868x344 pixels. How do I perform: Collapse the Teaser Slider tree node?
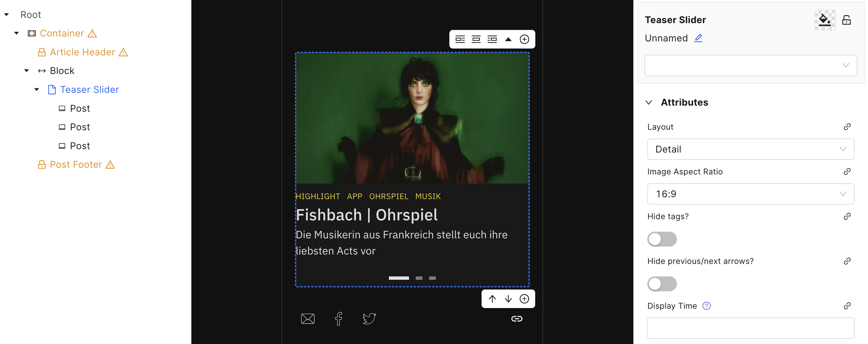coord(37,90)
